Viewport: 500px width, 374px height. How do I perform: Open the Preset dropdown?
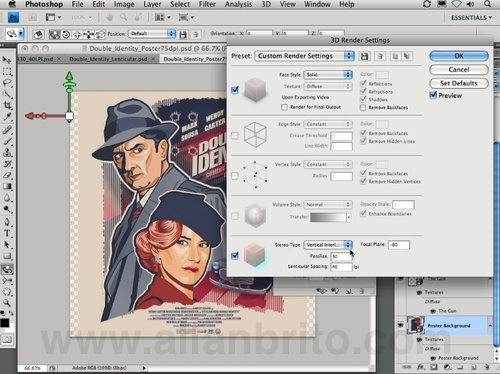pos(304,56)
